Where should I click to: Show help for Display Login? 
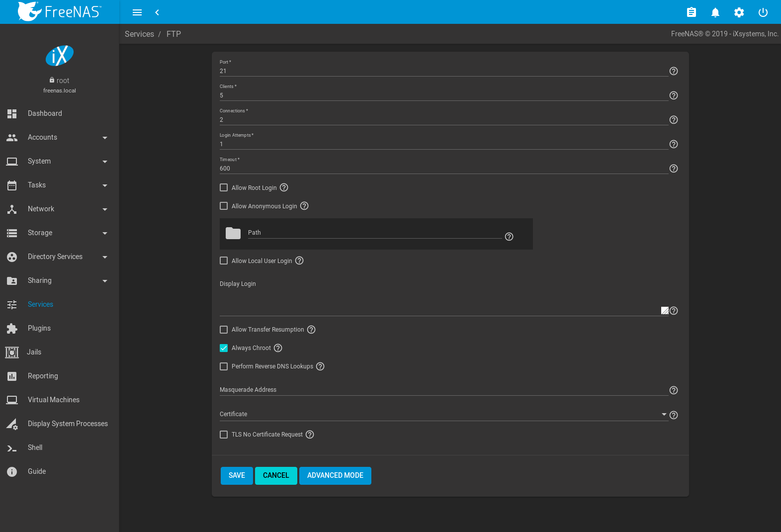pos(674,311)
